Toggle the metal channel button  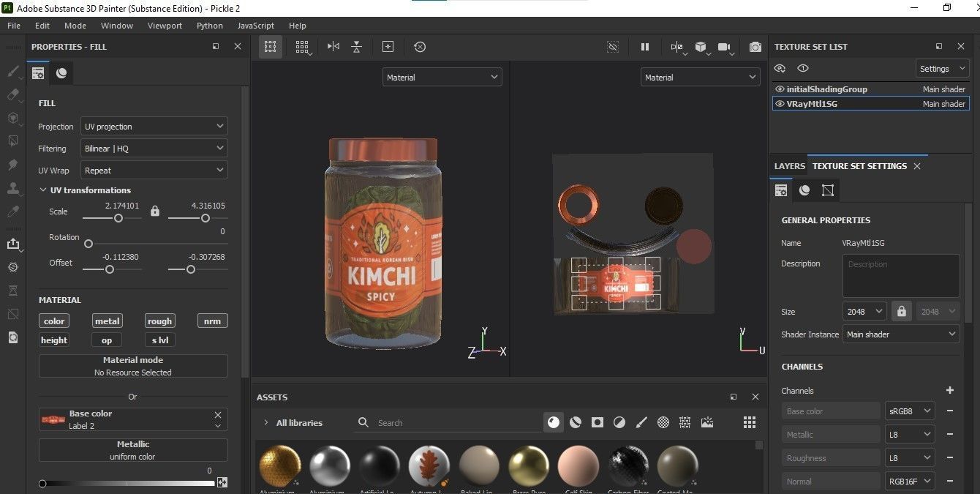pos(107,321)
